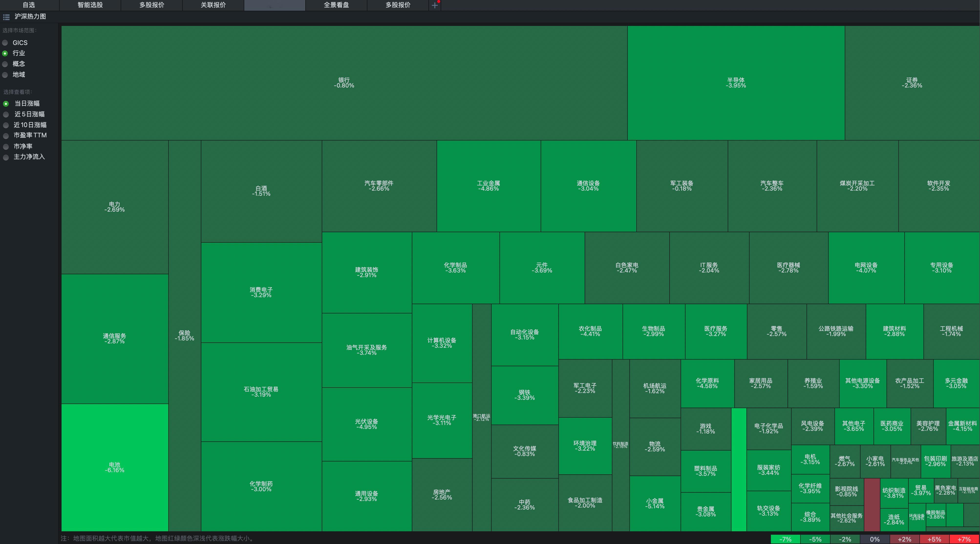Switch to the 关联报价 tab
Viewport: 980px width, 544px height.
[213, 5]
